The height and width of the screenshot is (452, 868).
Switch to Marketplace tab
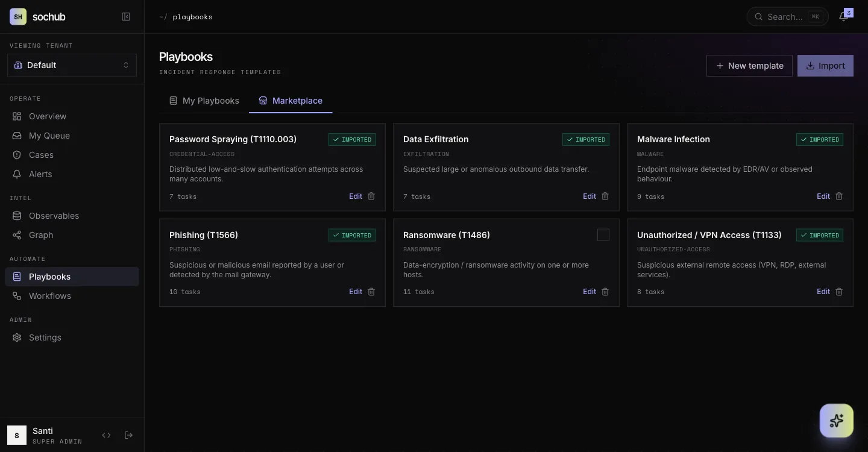pos(291,101)
